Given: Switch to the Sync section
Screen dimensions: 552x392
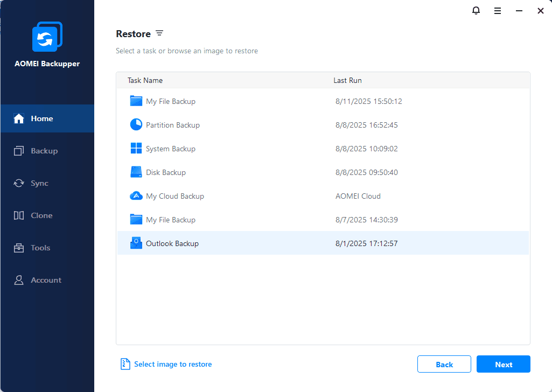Looking at the screenshot, I should (39, 183).
